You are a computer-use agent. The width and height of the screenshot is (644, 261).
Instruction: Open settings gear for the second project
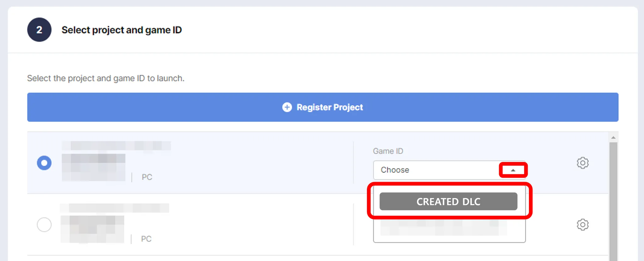pyautogui.click(x=582, y=225)
